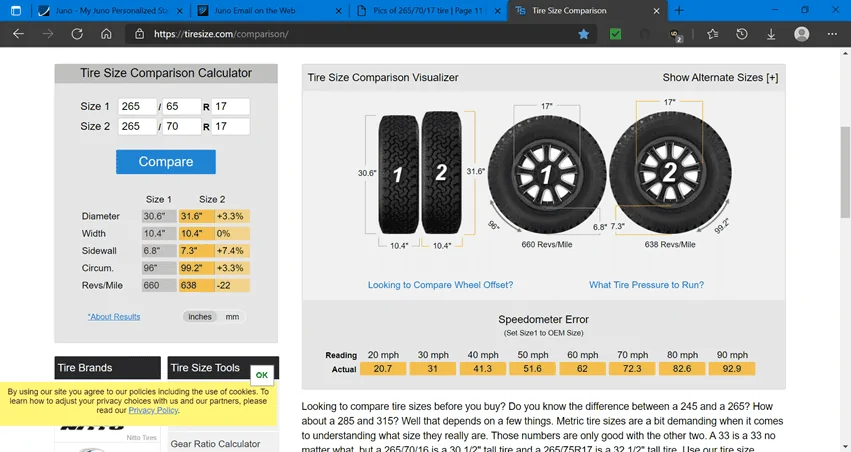This screenshot has height=452, width=851.
Task: Close the Pics of 265/70/17 tire tab
Action: (497, 11)
